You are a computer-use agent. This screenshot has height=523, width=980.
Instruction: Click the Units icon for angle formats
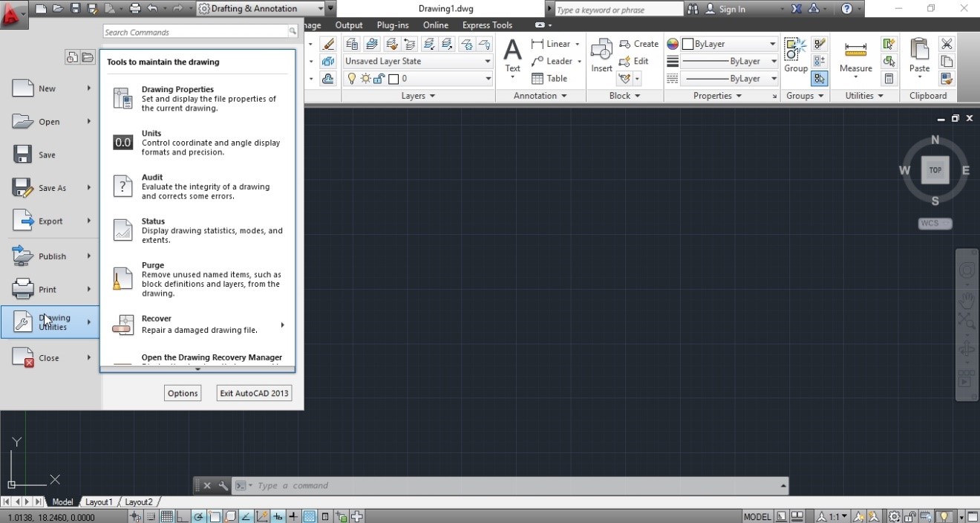click(122, 141)
